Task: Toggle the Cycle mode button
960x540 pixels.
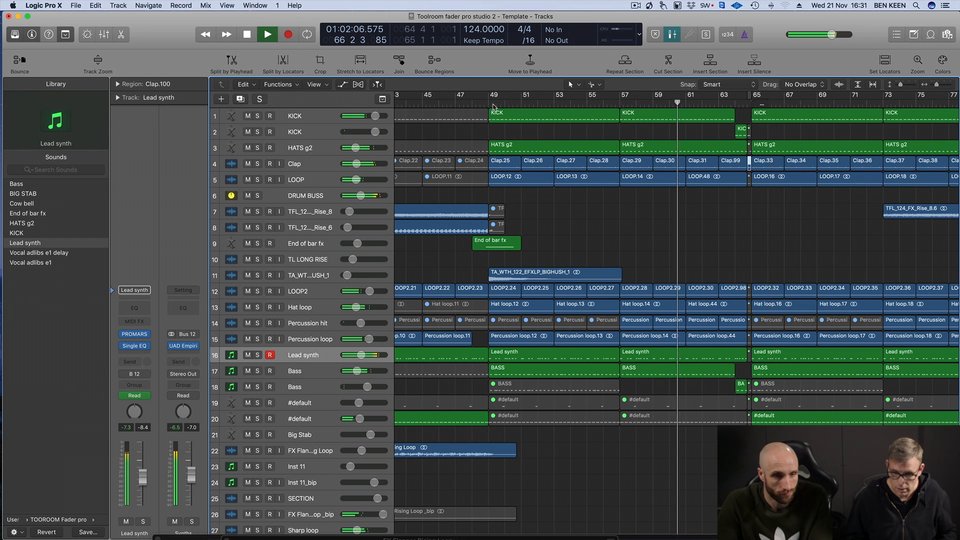Action: click(307, 34)
